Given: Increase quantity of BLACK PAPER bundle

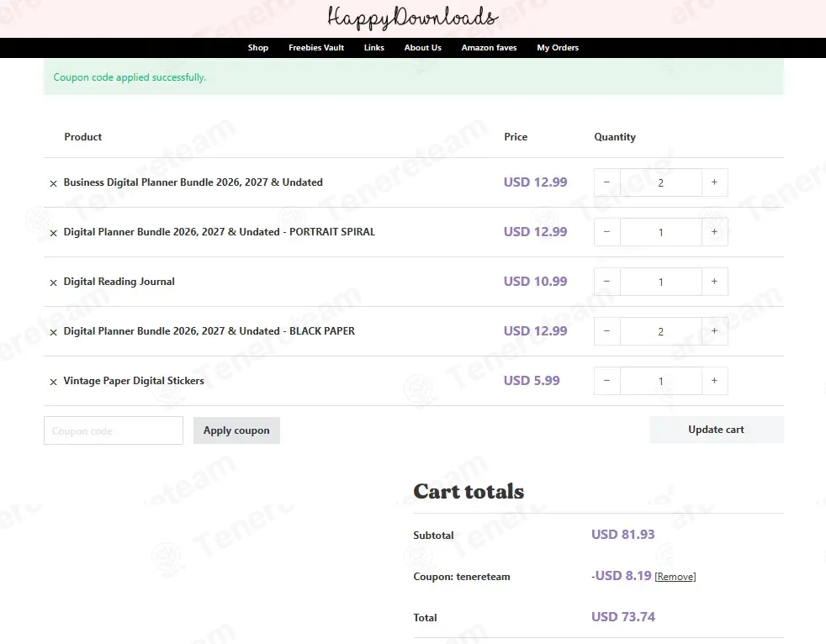Looking at the screenshot, I should coord(714,331).
